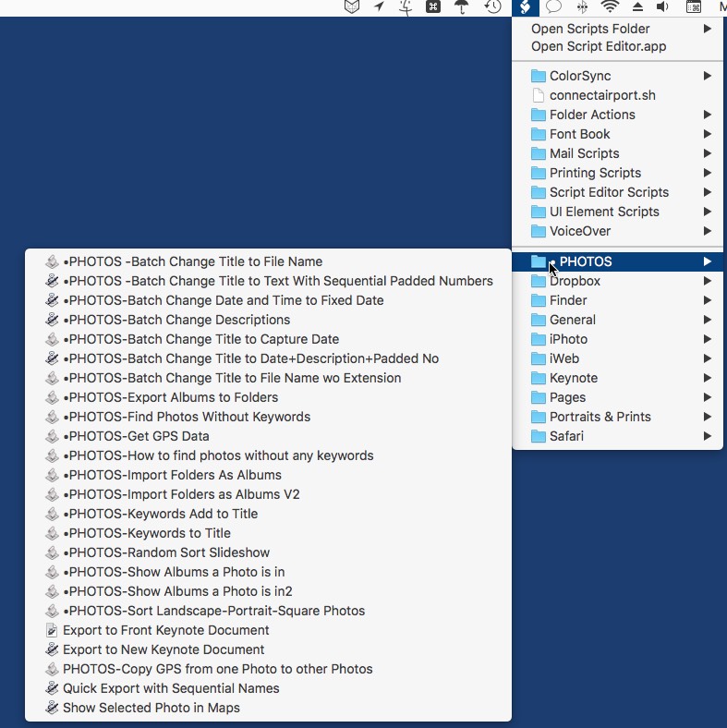
Task: Run Keywords Add to Title script
Action: coord(268,514)
